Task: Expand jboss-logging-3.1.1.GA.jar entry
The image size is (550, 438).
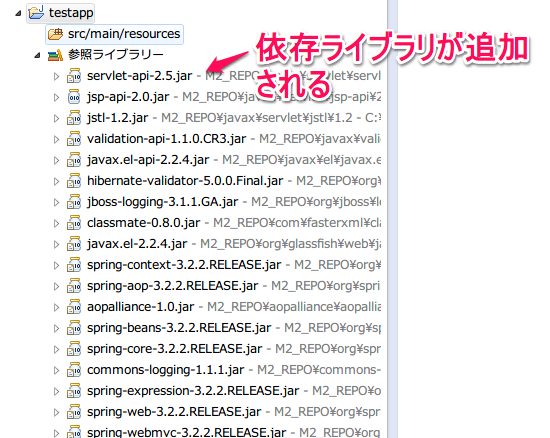Action: point(56,202)
